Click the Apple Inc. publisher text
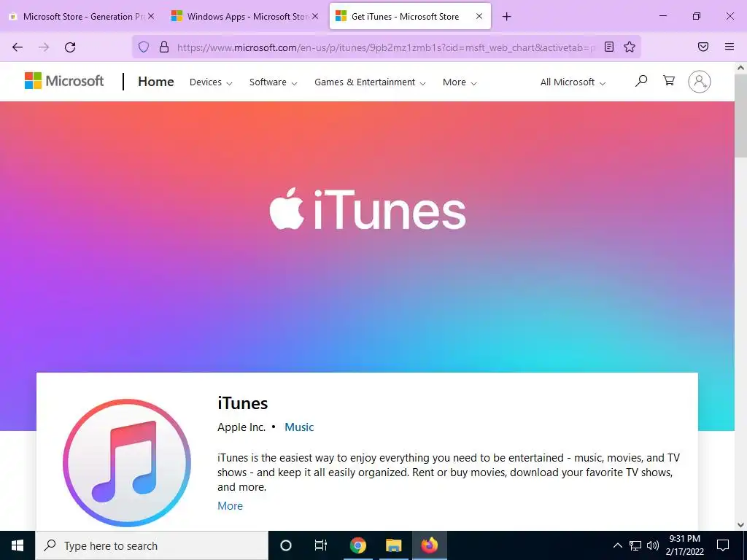The width and height of the screenshot is (747, 560). tap(241, 427)
